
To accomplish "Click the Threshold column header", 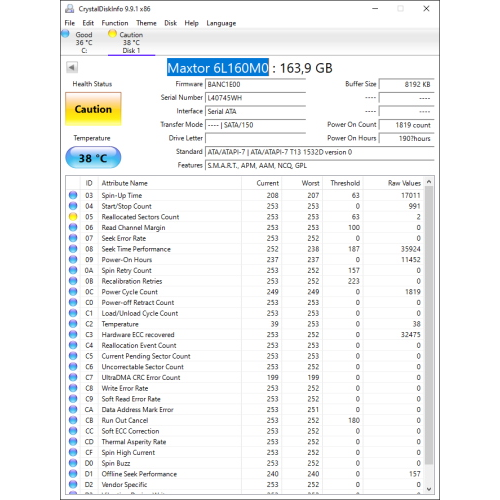I will click(343, 183).
